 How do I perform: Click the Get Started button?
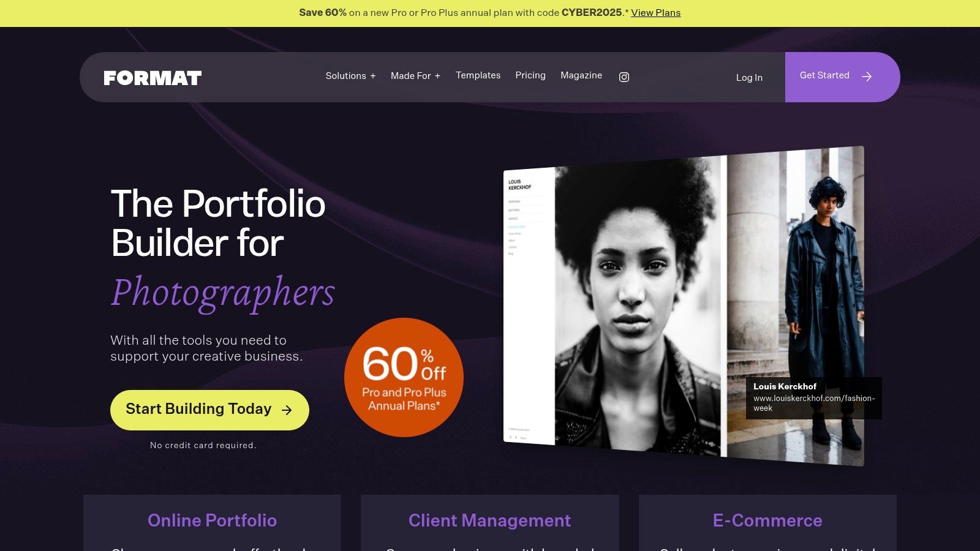tap(842, 77)
